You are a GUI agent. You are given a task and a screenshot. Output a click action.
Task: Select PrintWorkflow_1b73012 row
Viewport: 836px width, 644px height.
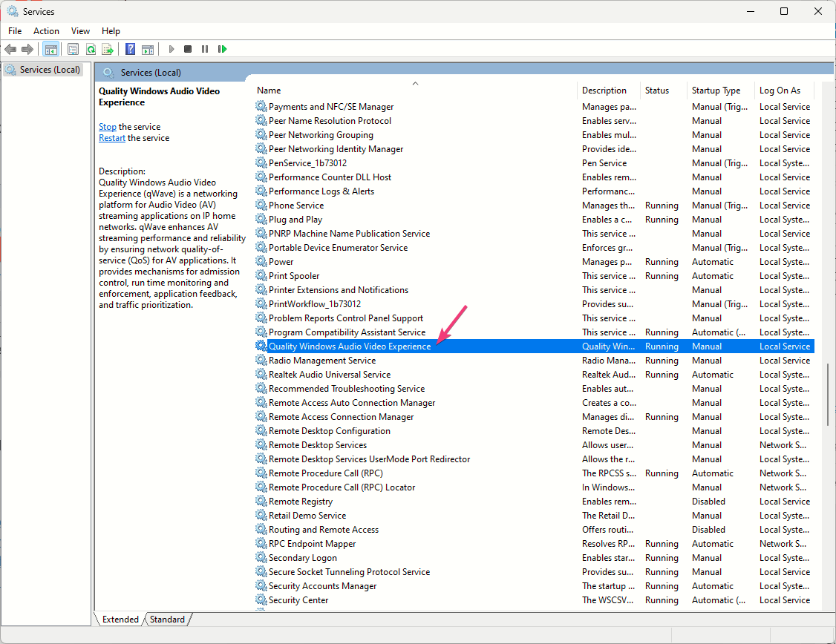(535, 304)
